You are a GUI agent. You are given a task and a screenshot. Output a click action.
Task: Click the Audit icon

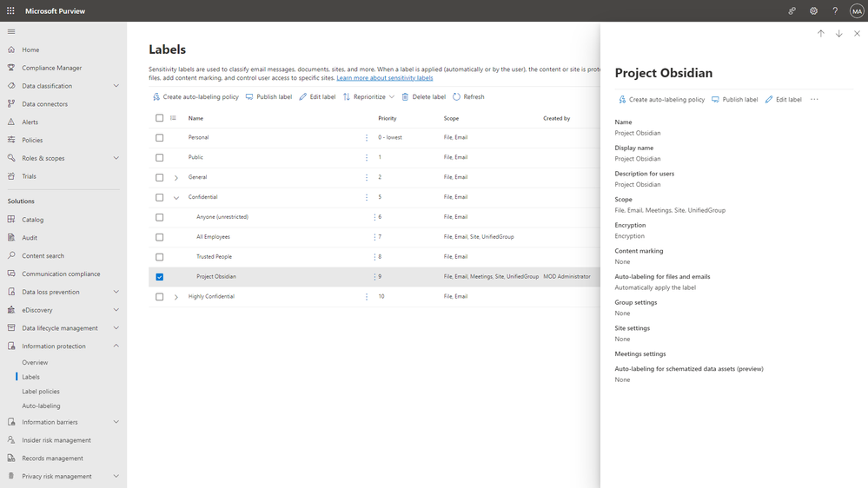pos(11,237)
